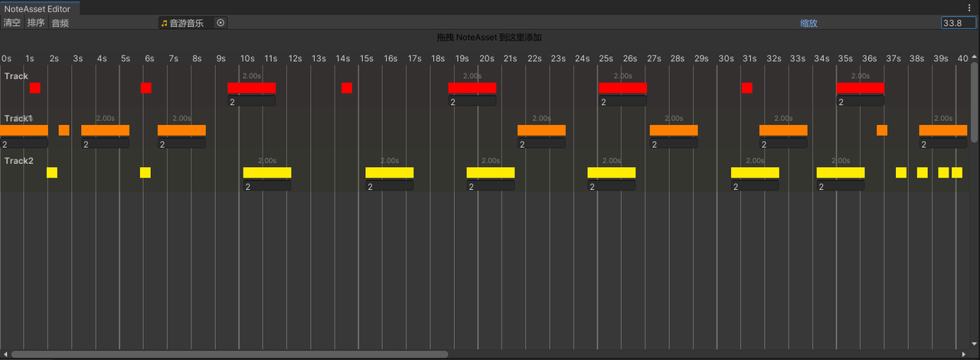980x360 pixels.
Task: Click duration field under orange note at 28s
Action: tap(674, 143)
